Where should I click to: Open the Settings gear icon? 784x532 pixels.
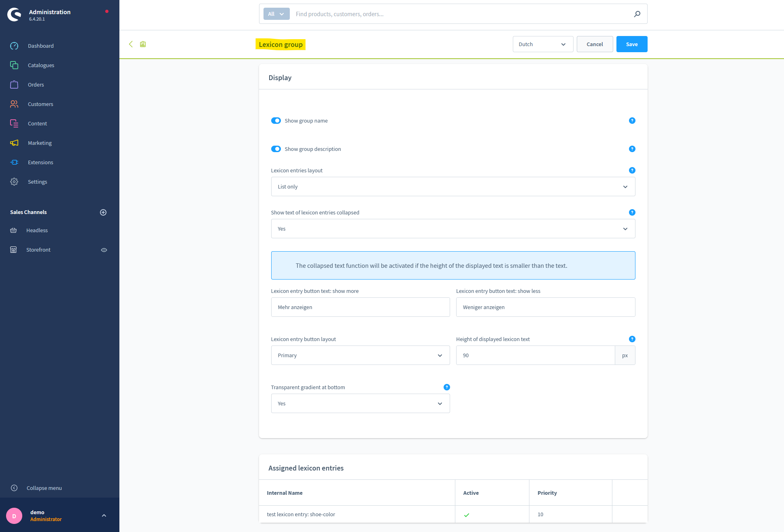tap(14, 182)
